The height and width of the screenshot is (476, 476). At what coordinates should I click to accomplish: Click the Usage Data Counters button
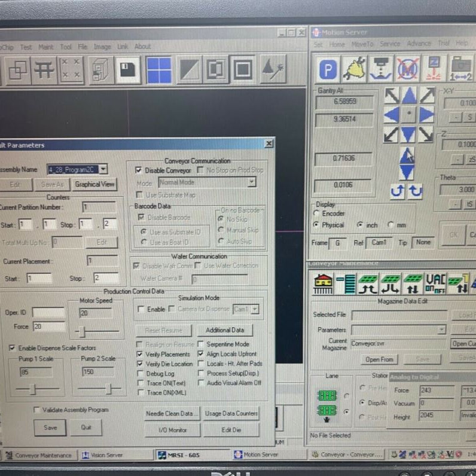point(231,413)
